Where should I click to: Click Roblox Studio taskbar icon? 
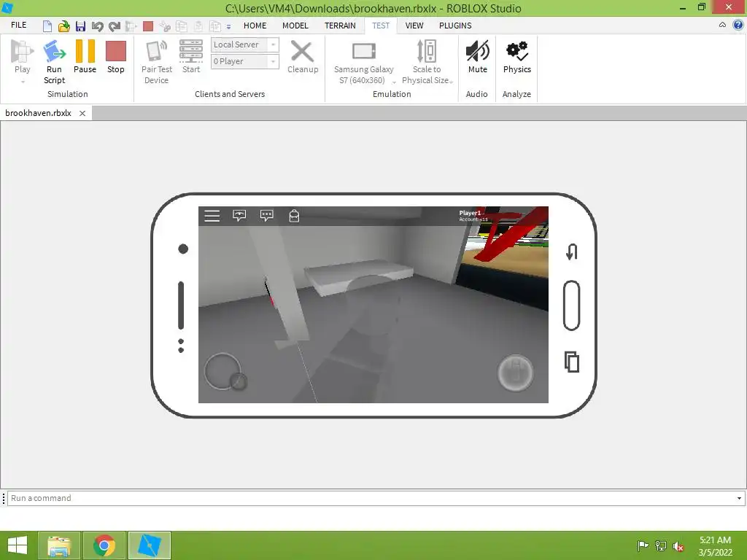pyautogui.click(x=150, y=545)
